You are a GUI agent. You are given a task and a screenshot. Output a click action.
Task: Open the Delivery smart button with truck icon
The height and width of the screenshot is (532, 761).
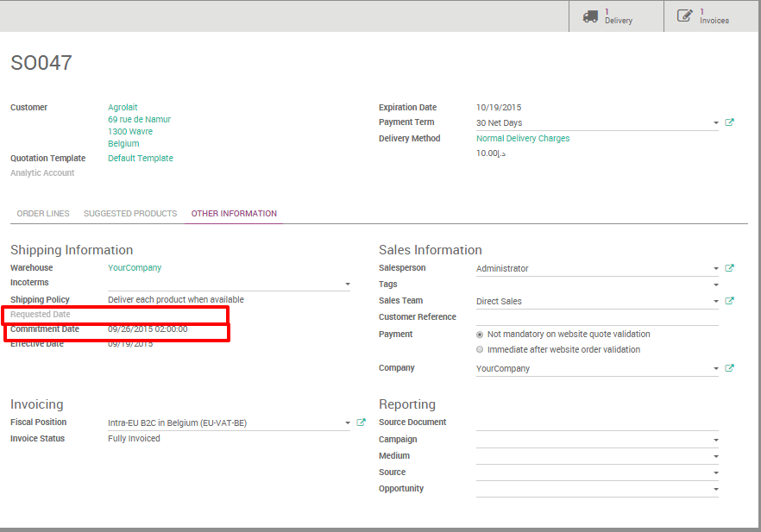[592, 16]
